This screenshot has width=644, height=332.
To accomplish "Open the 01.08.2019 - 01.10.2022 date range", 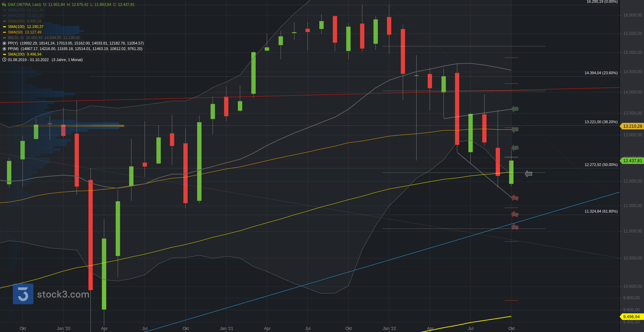I will (x=28, y=60).
